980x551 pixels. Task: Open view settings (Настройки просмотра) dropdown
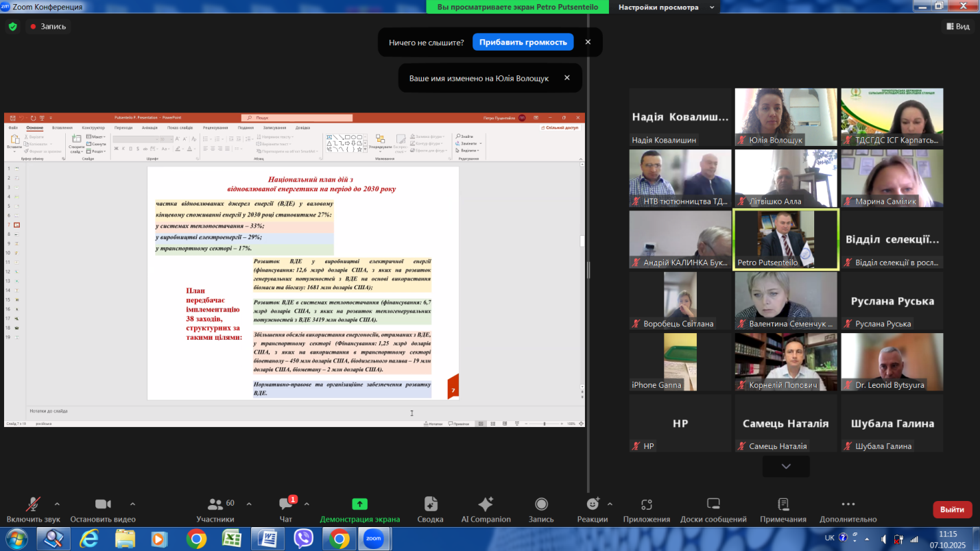667,8
